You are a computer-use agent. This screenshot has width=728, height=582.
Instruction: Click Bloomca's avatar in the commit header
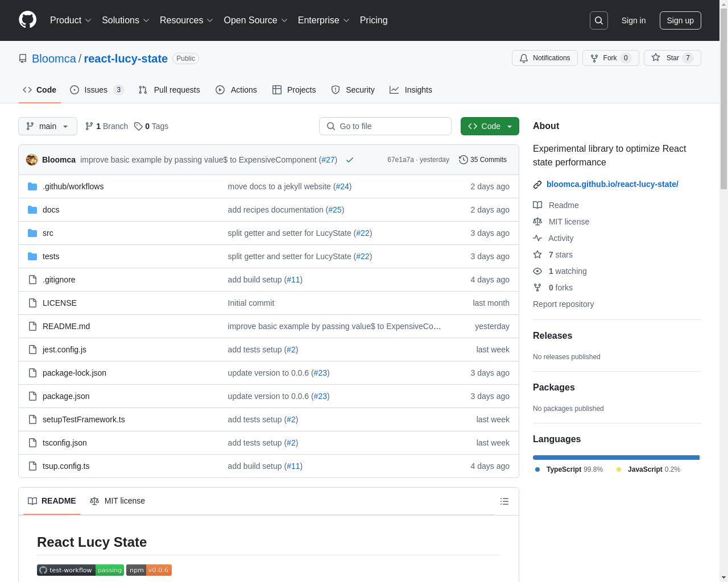tap(32, 160)
